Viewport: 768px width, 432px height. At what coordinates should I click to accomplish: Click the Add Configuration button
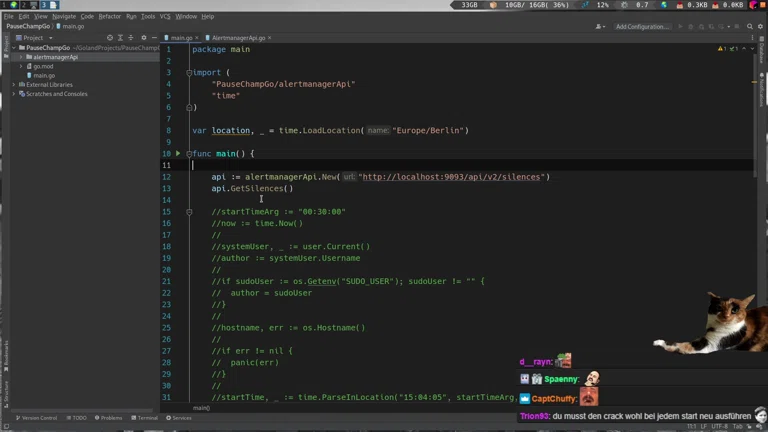coord(642,27)
